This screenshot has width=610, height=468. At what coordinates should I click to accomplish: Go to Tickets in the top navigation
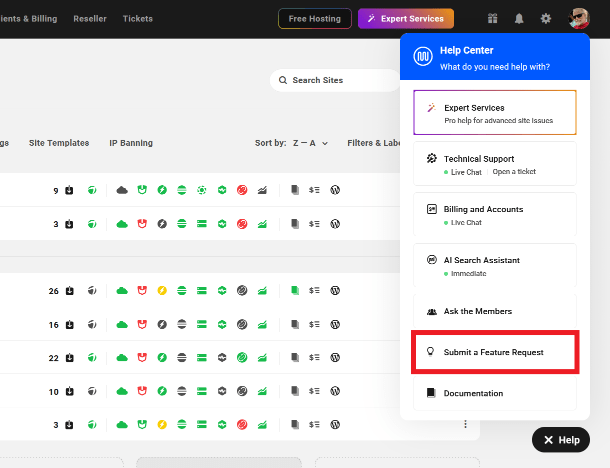(x=138, y=19)
